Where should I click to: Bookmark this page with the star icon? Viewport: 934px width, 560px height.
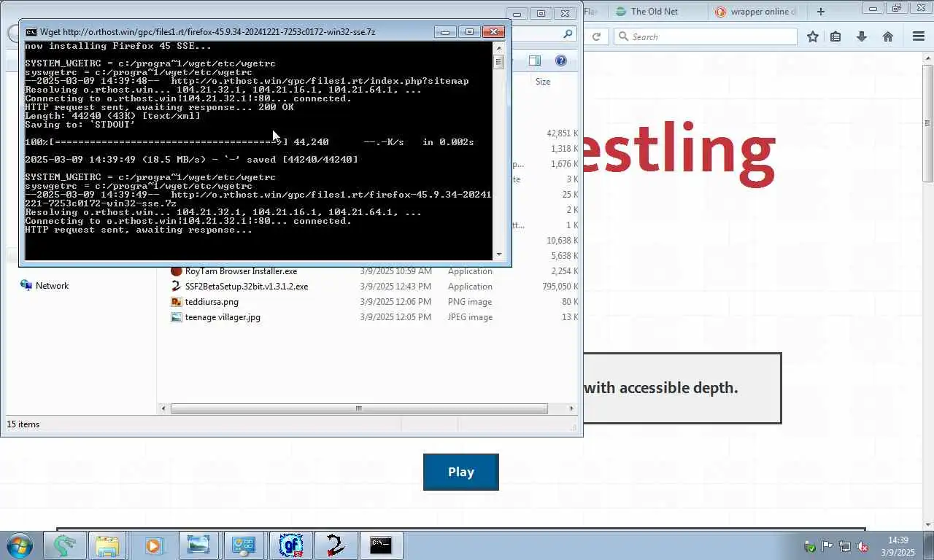pos(812,36)
